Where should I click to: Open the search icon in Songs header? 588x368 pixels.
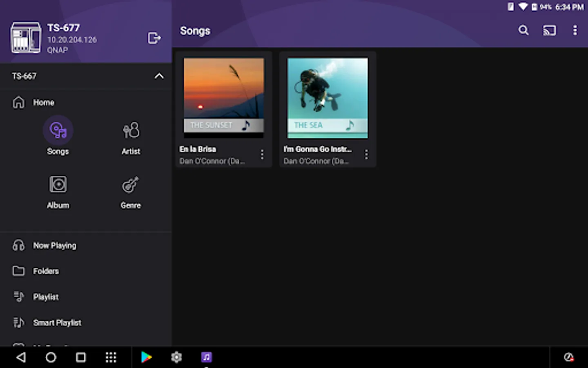[523, 30]
